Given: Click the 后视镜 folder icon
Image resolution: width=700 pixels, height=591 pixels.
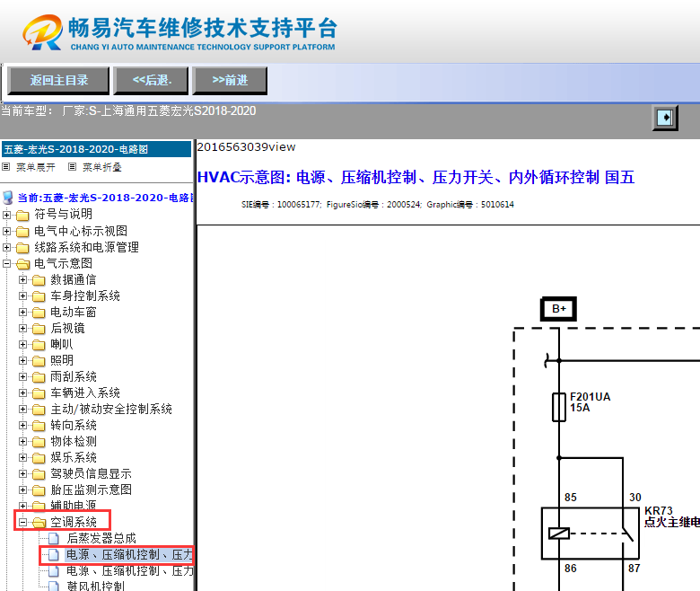Looking at the screenshot, I should point(39,329).
